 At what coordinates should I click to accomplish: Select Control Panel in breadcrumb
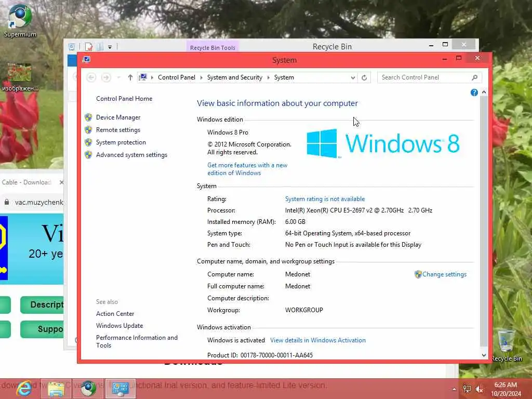[177, 78]
